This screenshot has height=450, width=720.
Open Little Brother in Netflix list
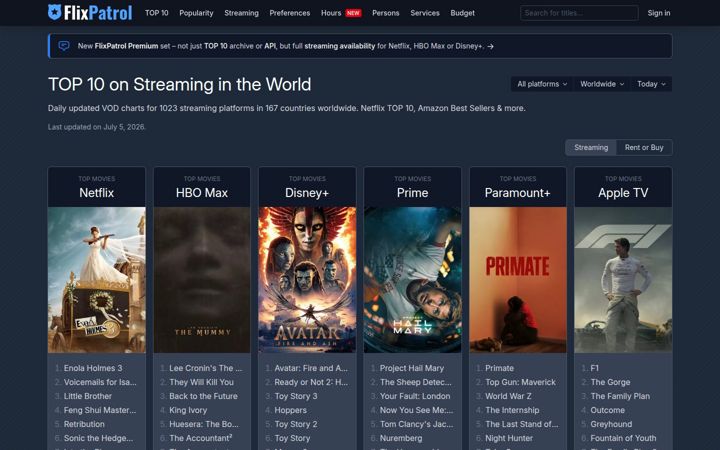point(88,396)
